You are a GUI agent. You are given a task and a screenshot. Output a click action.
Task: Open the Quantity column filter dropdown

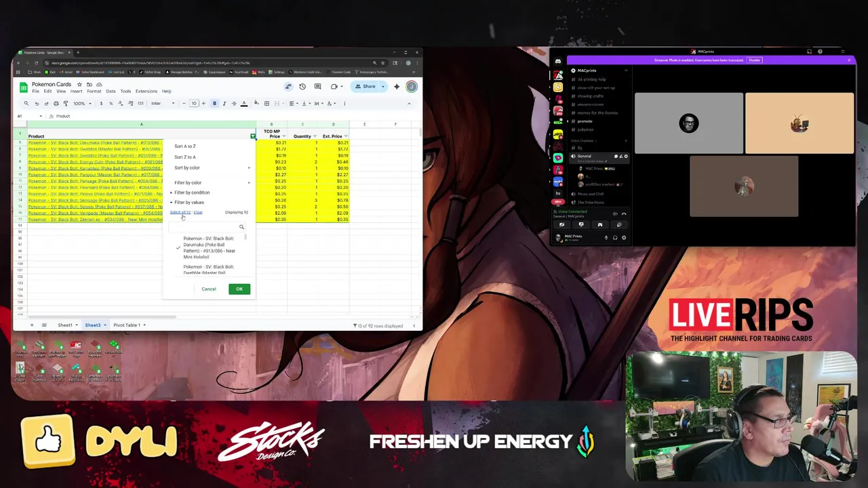pos(315,136)
